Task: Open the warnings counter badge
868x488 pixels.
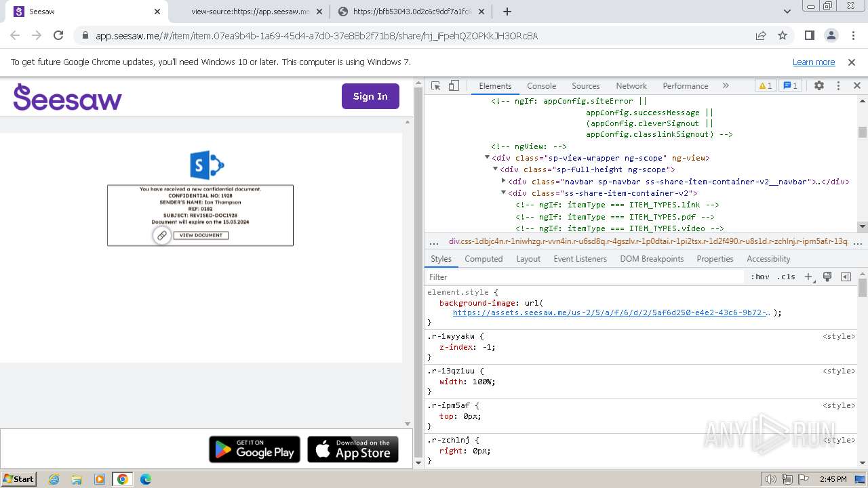Action: tap(766, 86)
